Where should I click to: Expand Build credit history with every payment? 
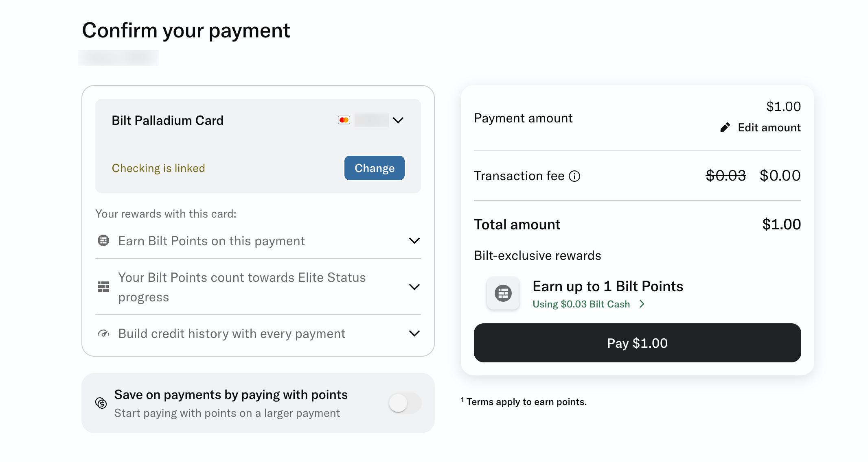(x=414, y=333)
